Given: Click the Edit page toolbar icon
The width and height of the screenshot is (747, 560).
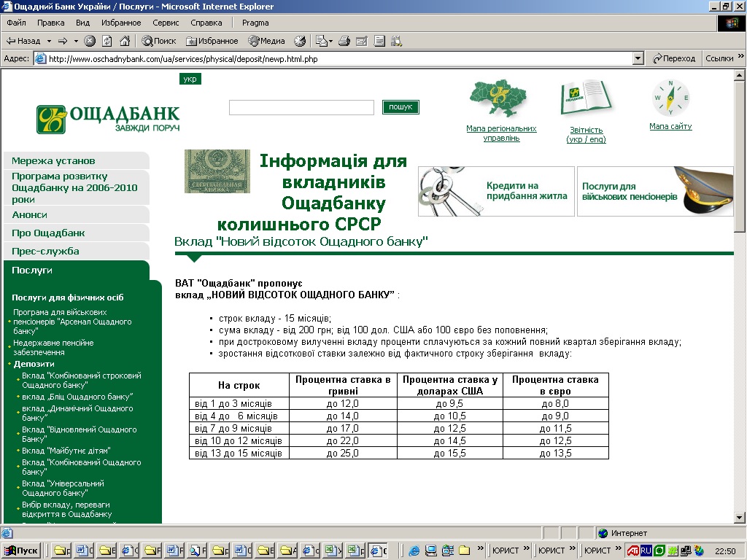Looking at the screenshot, I should click(362, 41).
